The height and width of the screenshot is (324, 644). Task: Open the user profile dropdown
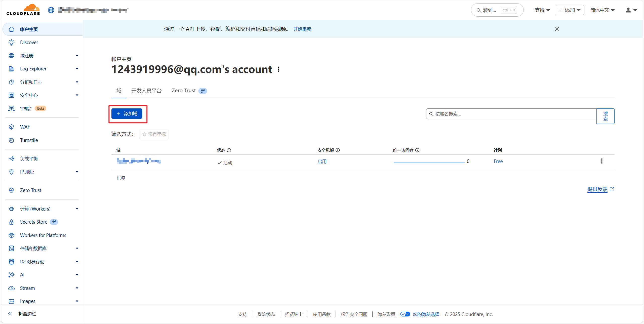click(631, 10)
